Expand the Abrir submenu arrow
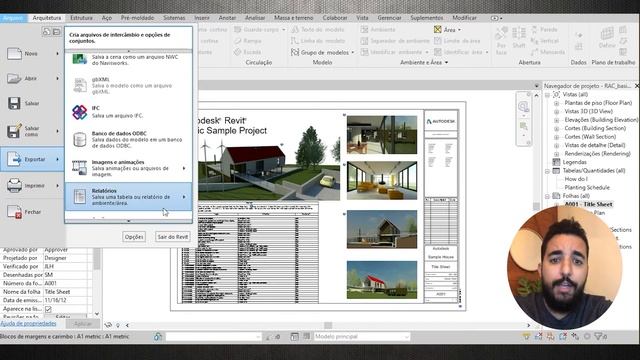The image size is (640, 360). point(57,78)
